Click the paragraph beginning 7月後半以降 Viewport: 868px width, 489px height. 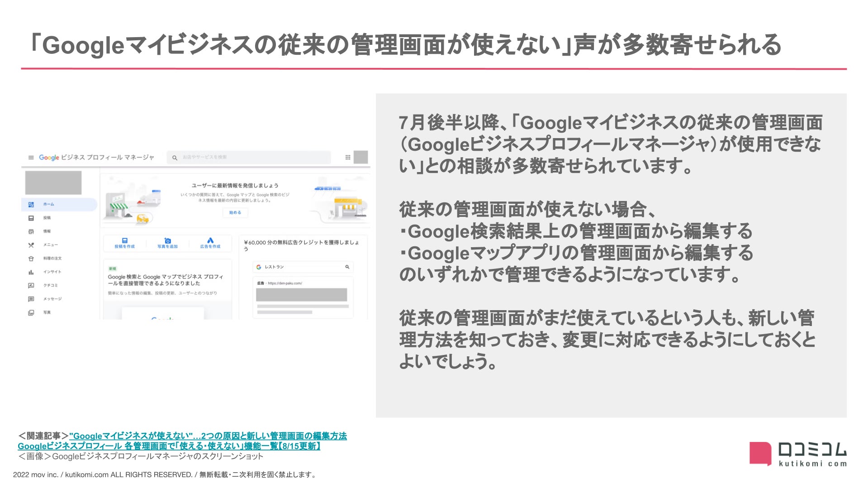pos(611,144)
